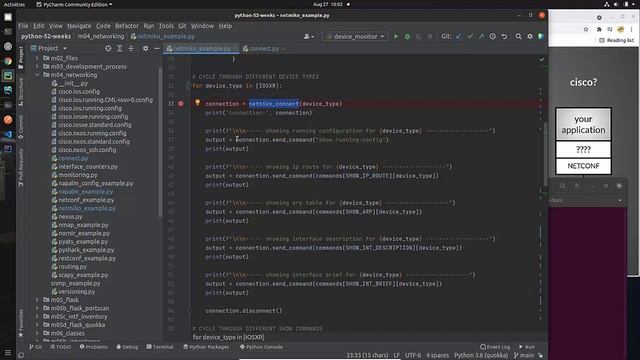Click the extensions puzzle icon in Chrome window
640x360 pixels.
599,29
